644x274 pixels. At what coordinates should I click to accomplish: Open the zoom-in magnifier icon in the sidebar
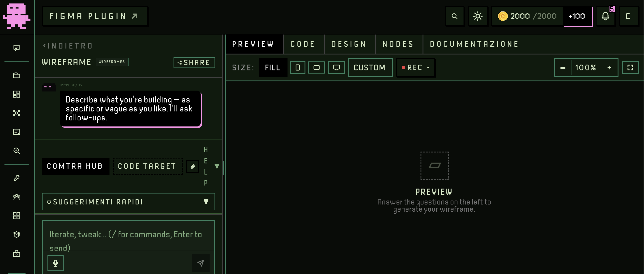pyautogui.click(x=17, y=151)
